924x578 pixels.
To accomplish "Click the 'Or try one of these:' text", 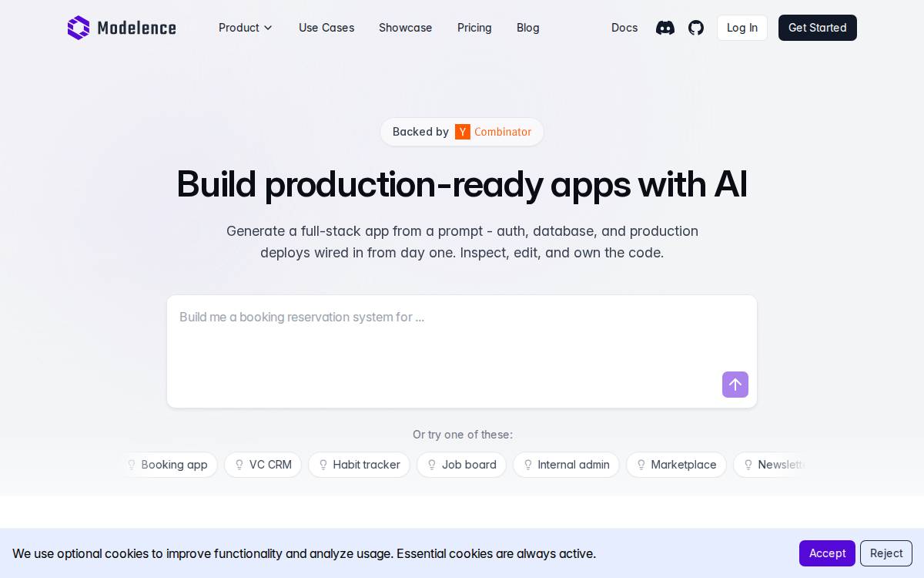I will 463,435.
